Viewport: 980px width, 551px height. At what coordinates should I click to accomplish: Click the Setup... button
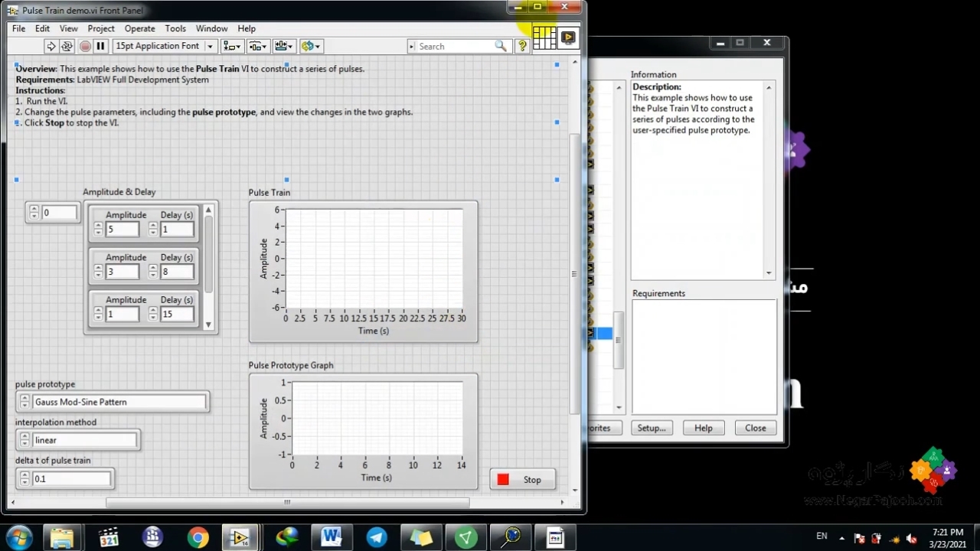[x=652, y=428]
